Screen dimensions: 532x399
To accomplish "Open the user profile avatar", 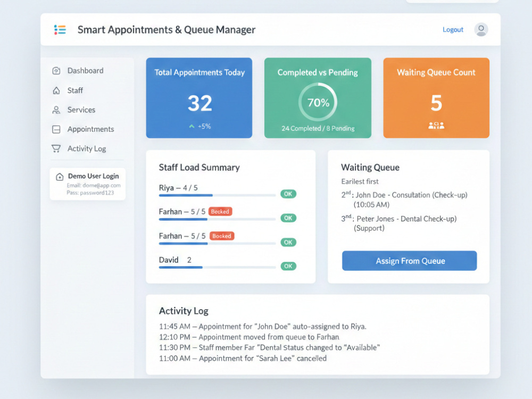I will (481, 29).
